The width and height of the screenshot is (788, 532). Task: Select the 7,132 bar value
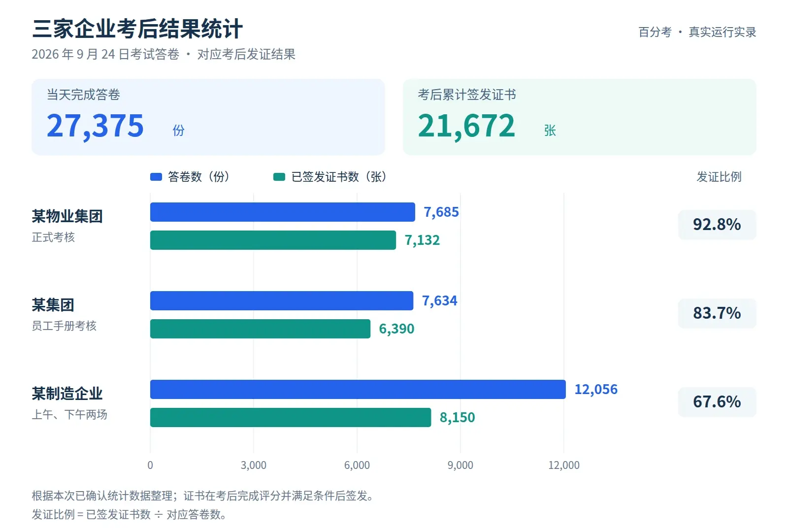[x=422, y=240]
